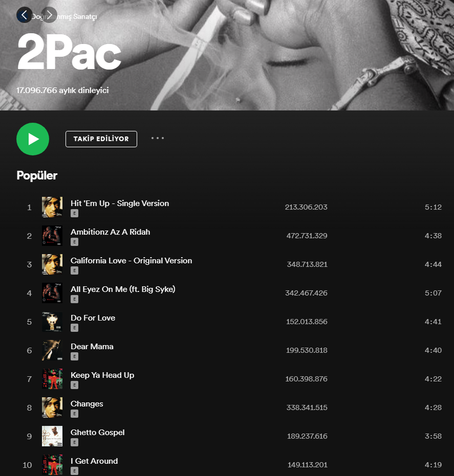Image resolution: width=454 pixels, height=476 pixels.
Task: Click the Dear Mama album cover thumbnail
Action: (52, 350)
